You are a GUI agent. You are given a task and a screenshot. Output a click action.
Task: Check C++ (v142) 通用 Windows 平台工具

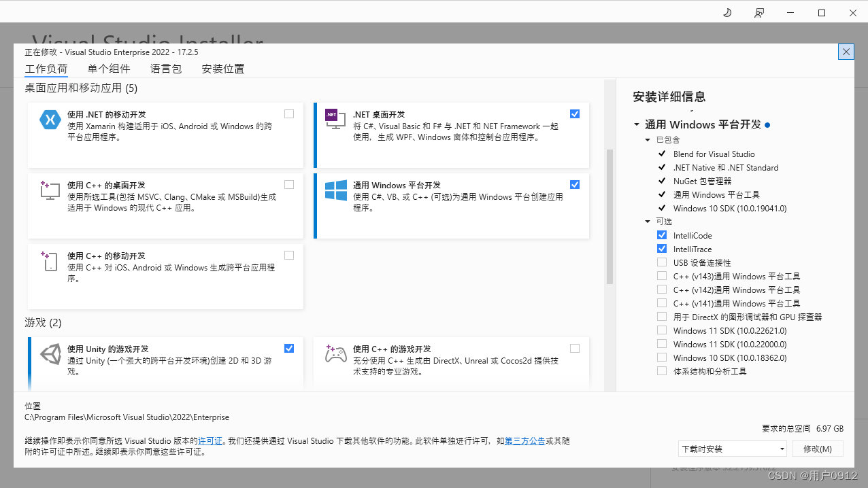coord(662,290)
